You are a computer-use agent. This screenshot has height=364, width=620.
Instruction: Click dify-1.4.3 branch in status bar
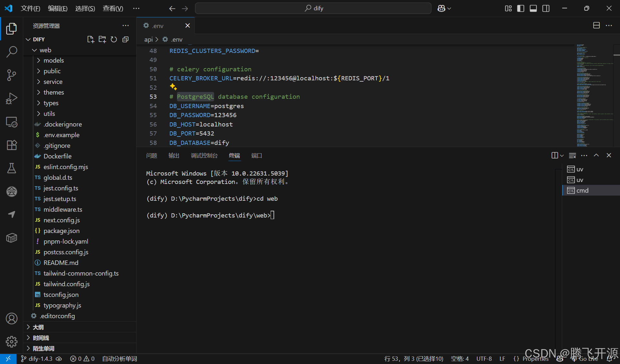coord(40,359)
